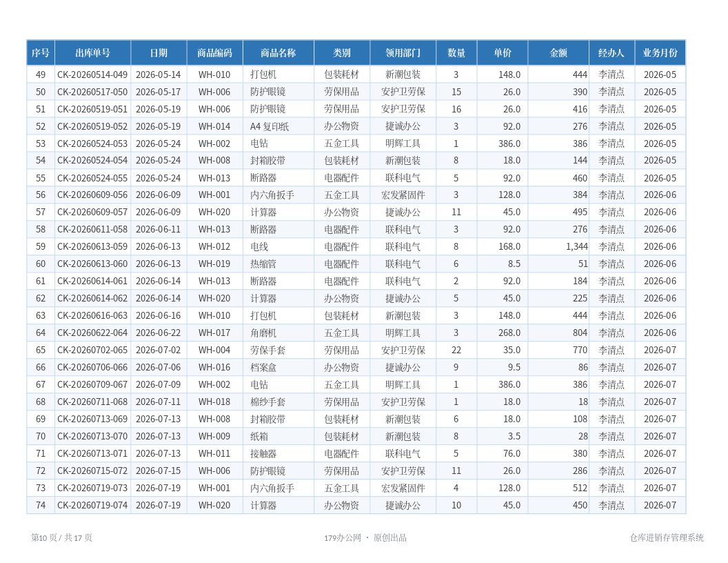This screenshot has height=563, width=728.
Task: Select product code WH-011
Action: pyautogui.click(x=214, y=453)
